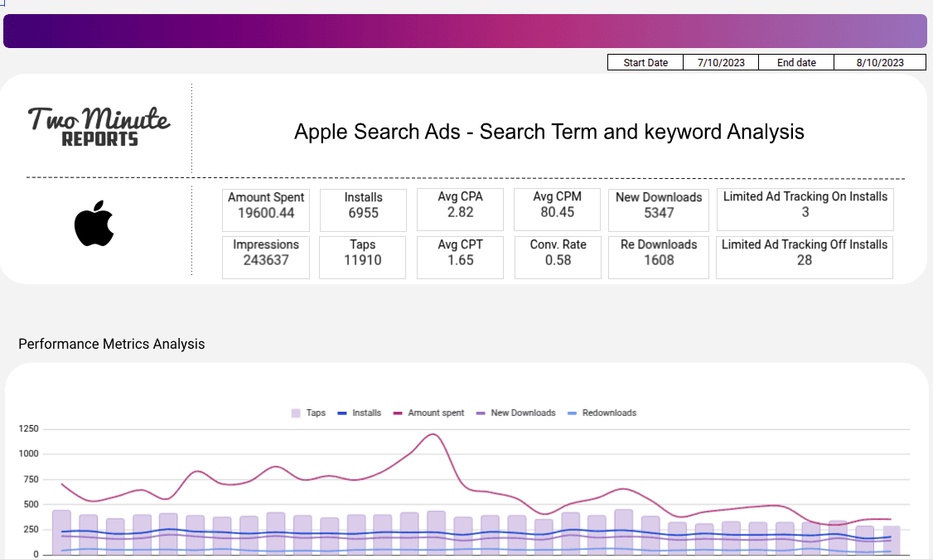Click the Performance Metrics Analysis heading
933x560 pixels.
pos(111,344)
